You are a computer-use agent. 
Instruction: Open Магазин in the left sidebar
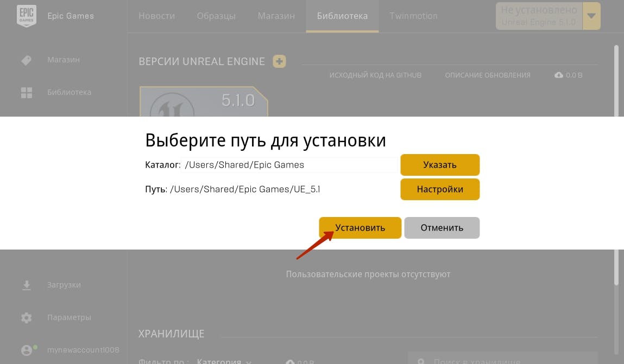click(x=64, y=60)
